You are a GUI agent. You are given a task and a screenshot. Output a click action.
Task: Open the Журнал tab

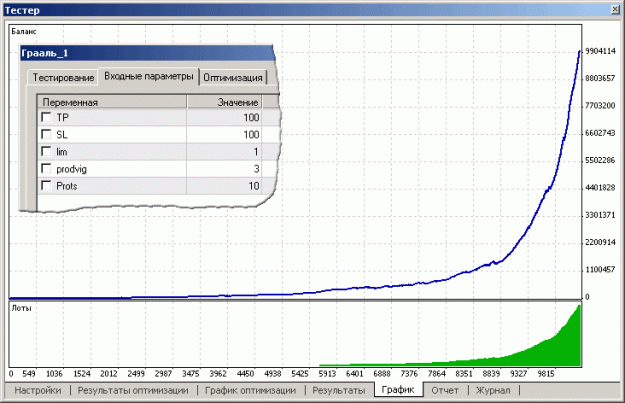click(493, 390)
